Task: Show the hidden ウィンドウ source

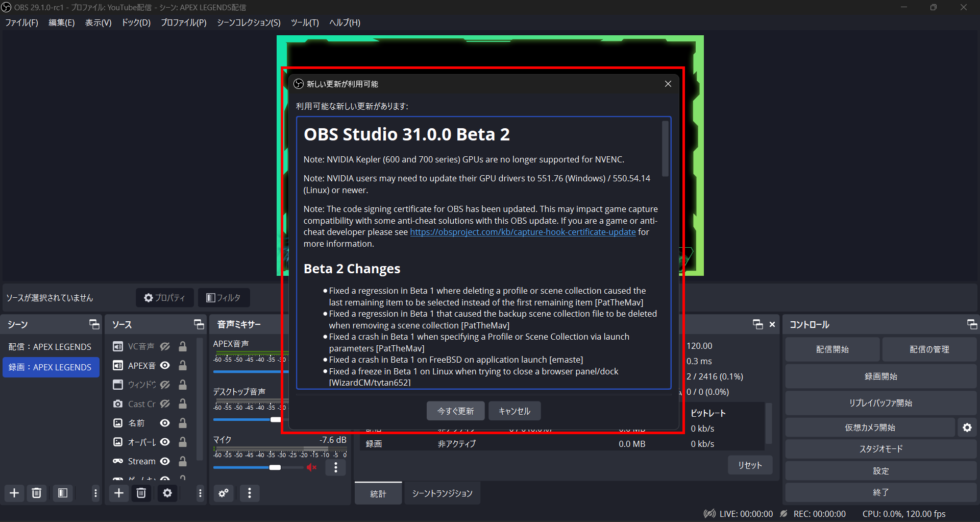Action: 165,385
